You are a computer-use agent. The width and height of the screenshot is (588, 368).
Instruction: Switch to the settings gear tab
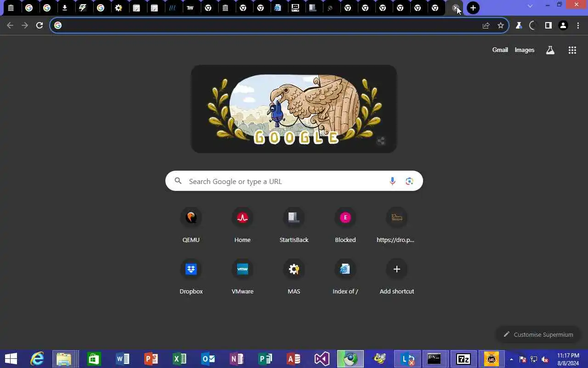click(119, 8)
